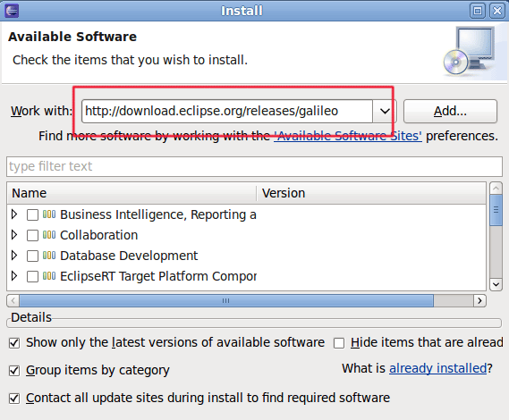Click the Eclipse logo icon in title bar

(x=12, y=11)
